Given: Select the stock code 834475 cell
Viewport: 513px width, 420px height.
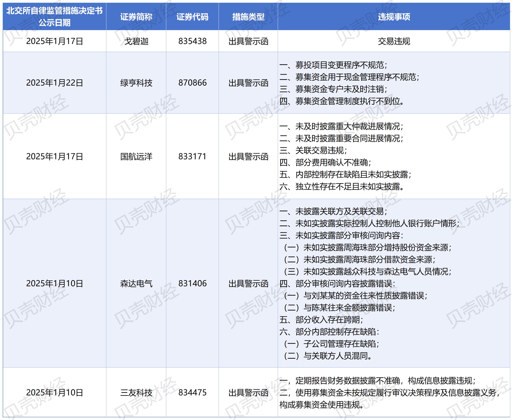Looking at the screenshot, I should pos(192,392).
